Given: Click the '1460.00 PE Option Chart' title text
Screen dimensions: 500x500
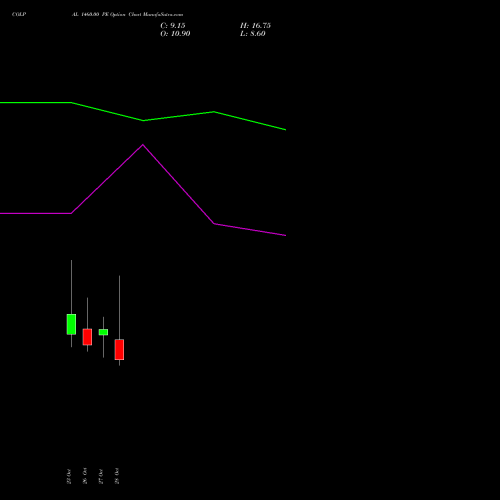Looking at the screenshot, I should pyautogui.click(x=111, y=14).
